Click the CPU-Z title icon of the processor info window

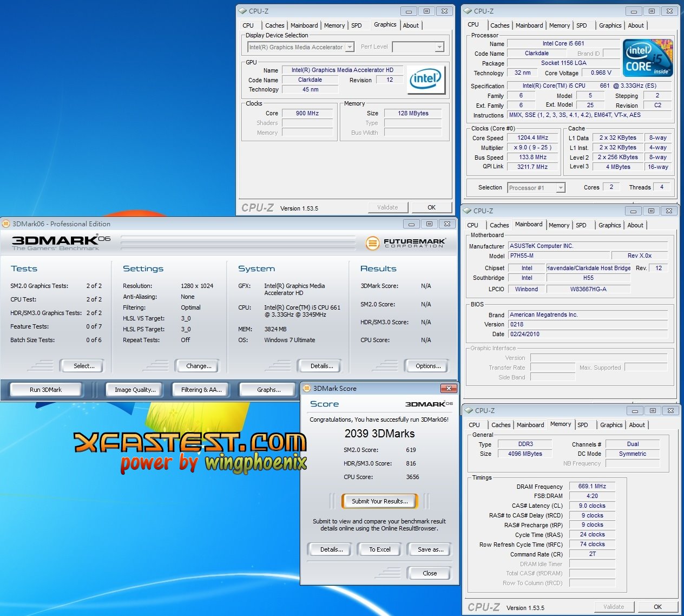(x=468, y=11)
